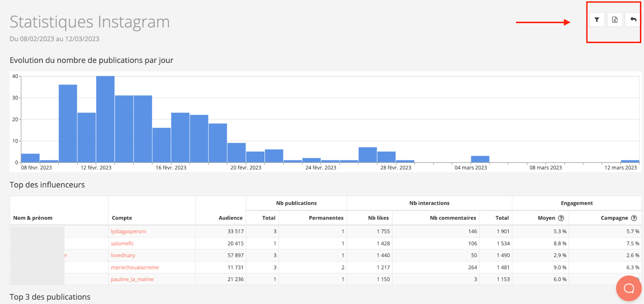Click the Nom & prénom column header
This screenshot has width=644, height=304.
[x=33, y=218]
